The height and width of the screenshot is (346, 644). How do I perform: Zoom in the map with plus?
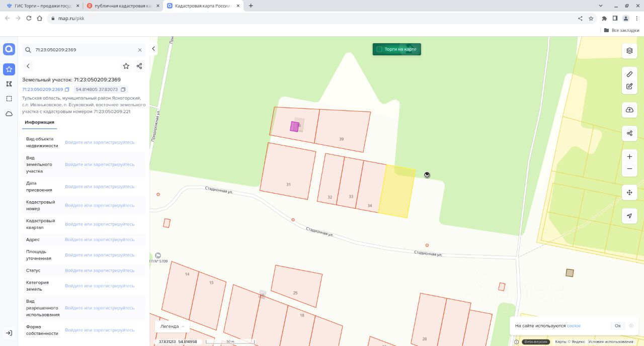point(629,157)
